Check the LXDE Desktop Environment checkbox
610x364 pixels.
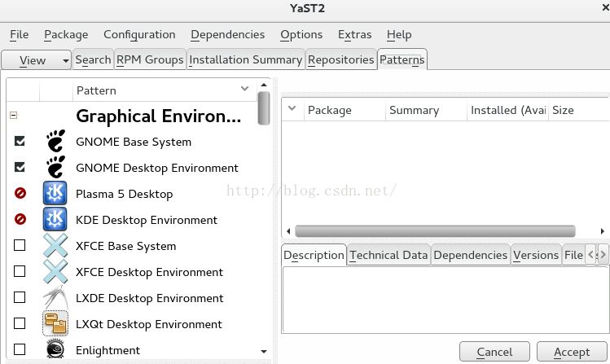pyautogui.click(x=20, y=297)
